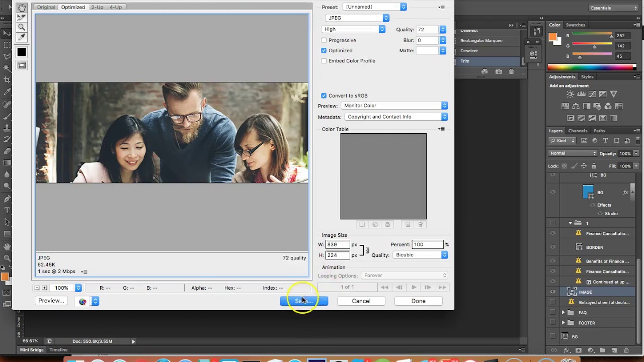Click the Cancel button
Screen dimensions: 644x362
click(361, 301)
